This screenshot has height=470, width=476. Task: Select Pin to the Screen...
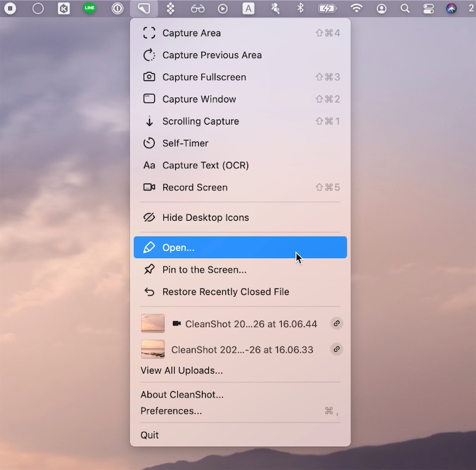pyautogui.click(x=240, y=269)
